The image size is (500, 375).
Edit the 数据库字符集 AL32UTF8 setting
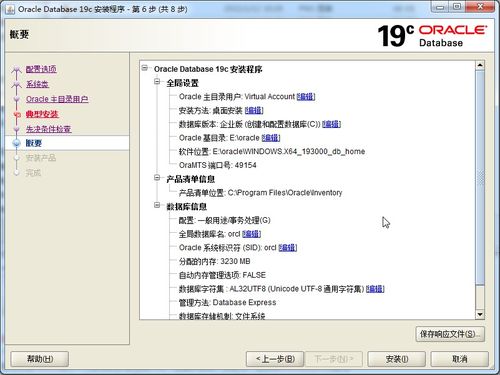(x=375, y=289)
